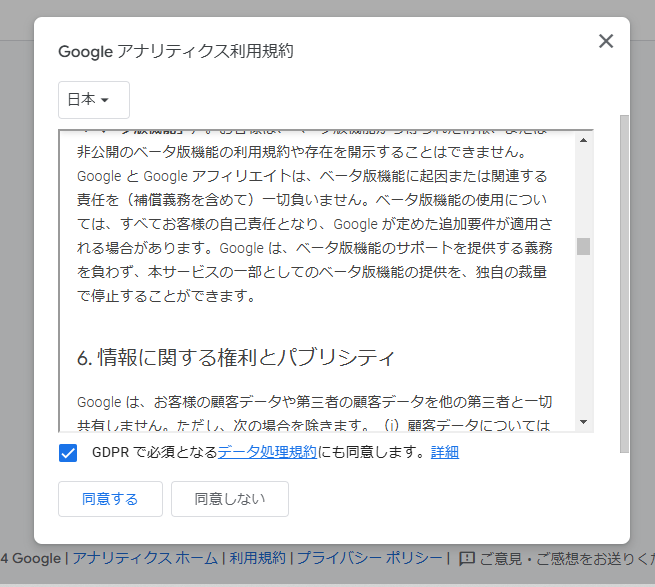Click the scroll thumb in terms text box
The height and width of the screenshot is (587, 655).
(583, 246)
